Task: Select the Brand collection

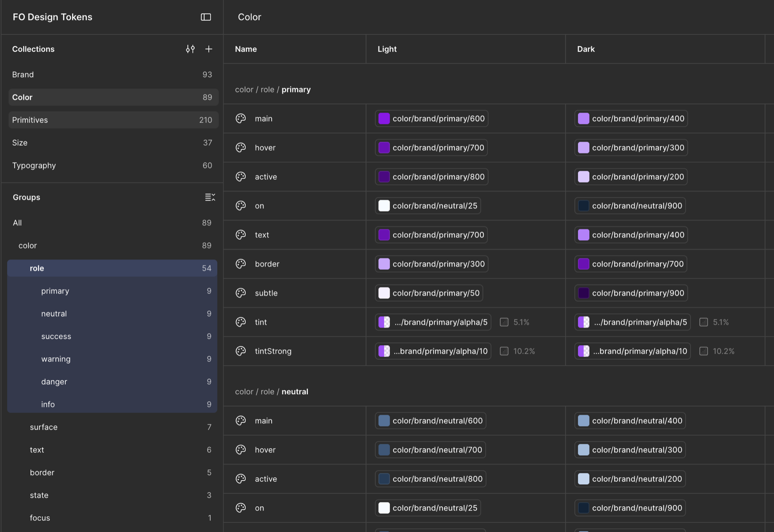Action: pos(113,75)
